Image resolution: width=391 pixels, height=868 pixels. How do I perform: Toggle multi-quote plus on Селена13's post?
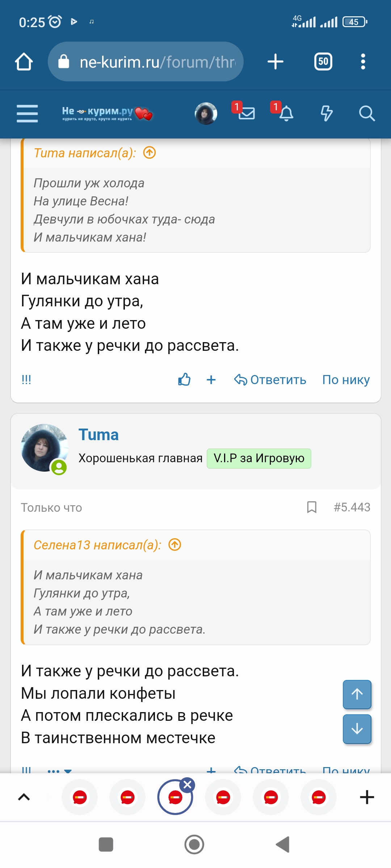click(211, 380)
